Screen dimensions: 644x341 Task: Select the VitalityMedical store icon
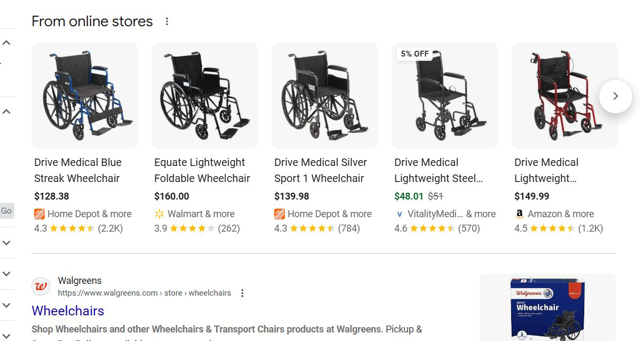[400, 214]
